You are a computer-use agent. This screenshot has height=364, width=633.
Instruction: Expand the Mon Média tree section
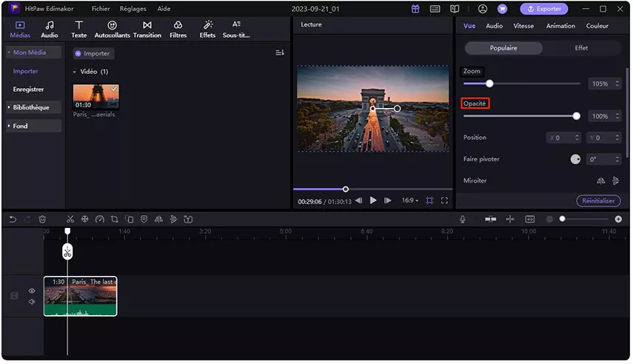9,53
